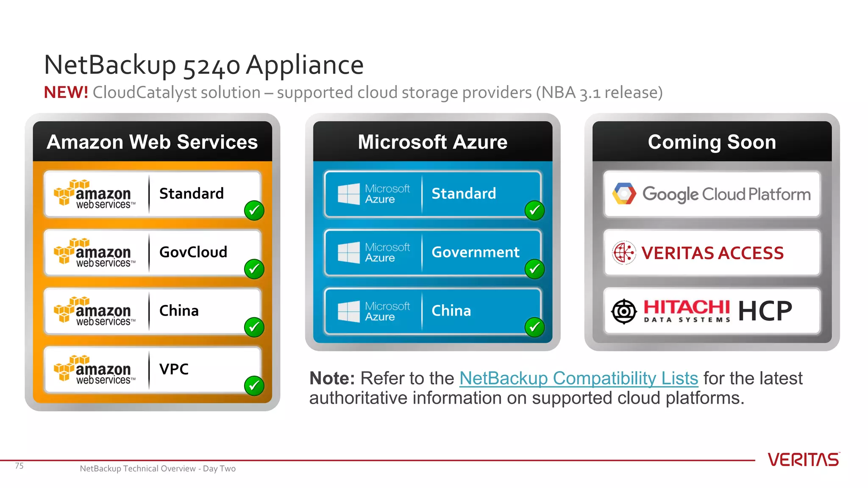Click the Microsoft Azure header
Viewport: 868px width, 488px height.
433,141
